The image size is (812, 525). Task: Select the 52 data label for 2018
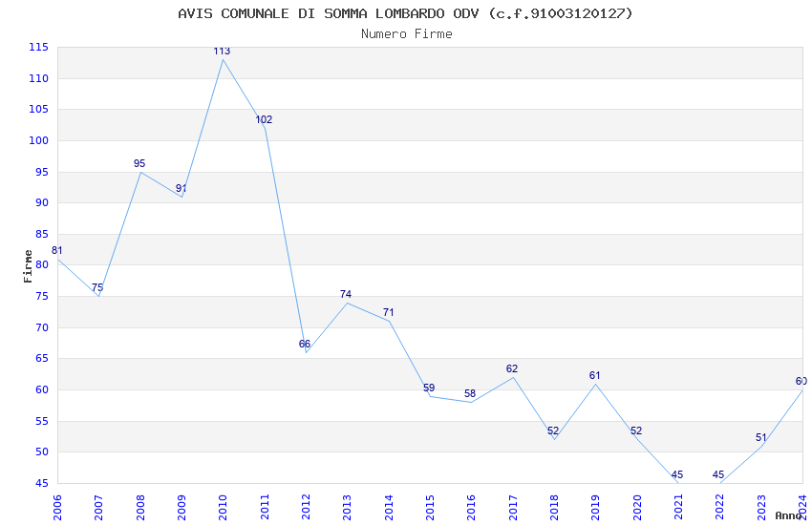click(x=553, y=430)
